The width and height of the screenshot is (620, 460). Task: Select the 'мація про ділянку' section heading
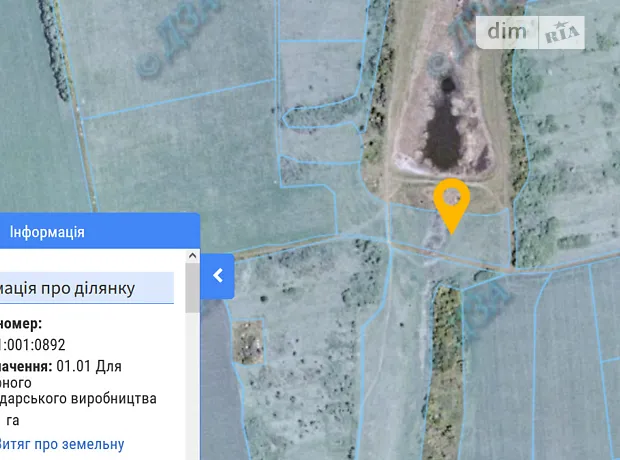(68, 288)
